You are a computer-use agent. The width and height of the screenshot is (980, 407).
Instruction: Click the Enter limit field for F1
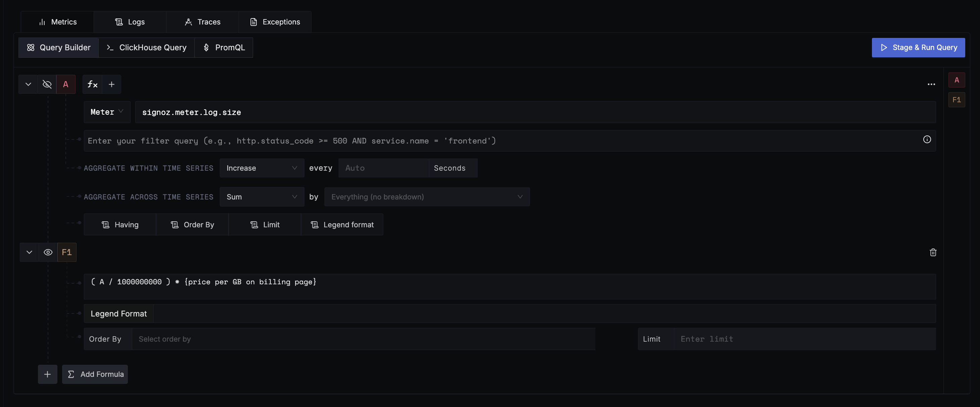coord(804,339)
